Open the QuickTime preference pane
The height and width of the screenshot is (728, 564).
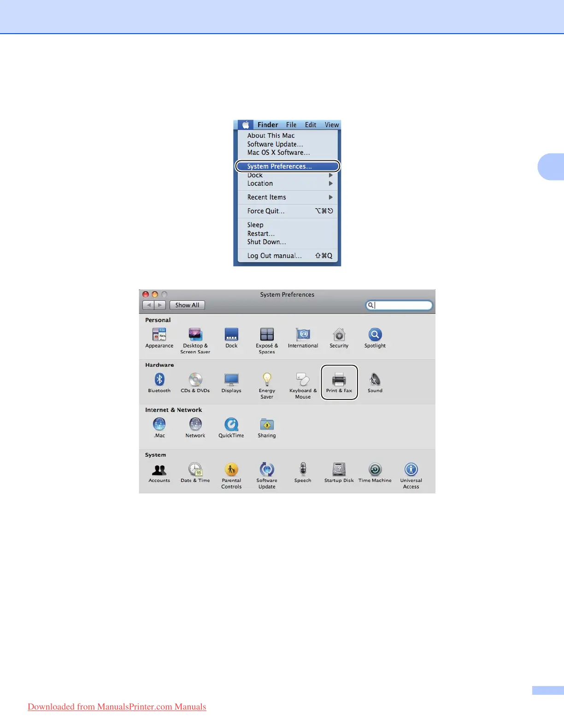[231, 428]
